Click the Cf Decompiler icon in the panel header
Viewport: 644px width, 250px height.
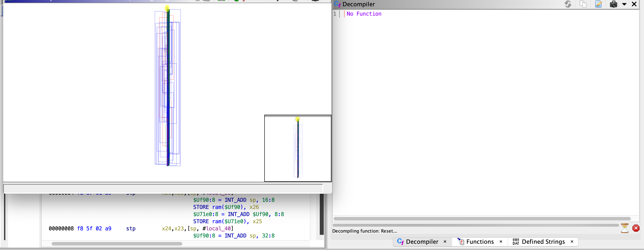[x=337, y=4]
